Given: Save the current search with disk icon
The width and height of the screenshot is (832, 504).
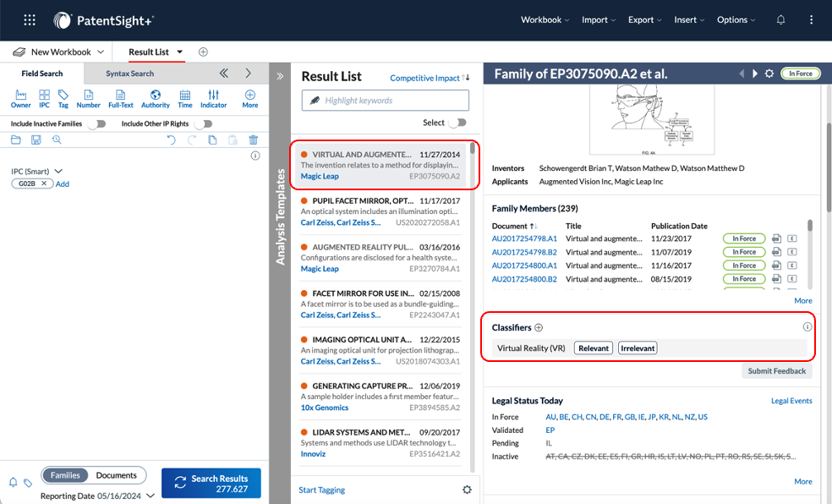Looking at the screenshot, I should [36, 140].
